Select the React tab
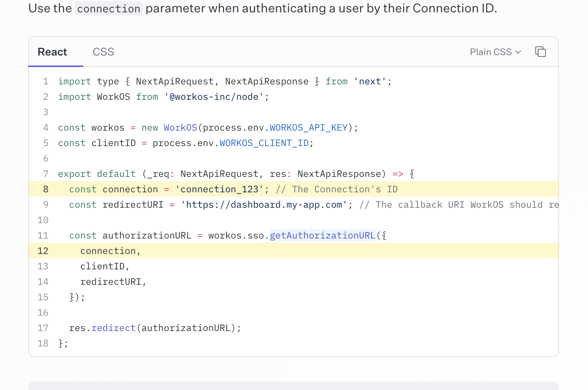588x390 pixels. point(52,51)
